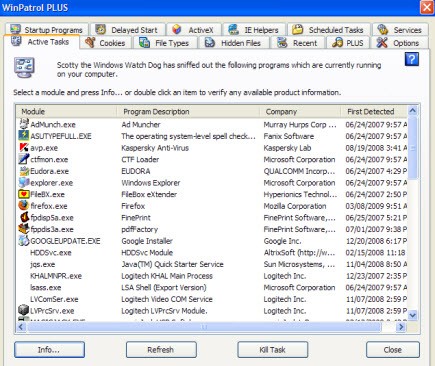435x366 pixels.
Task: Click the Mozilla Corporation company cell
Action: coord(295,206)
